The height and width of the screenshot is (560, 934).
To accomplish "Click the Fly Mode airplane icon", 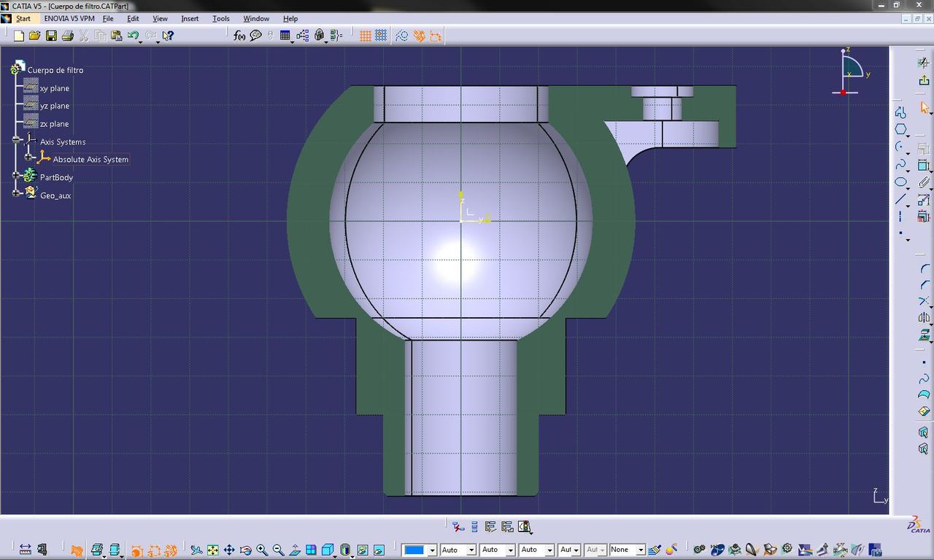I will pos(196,550).
